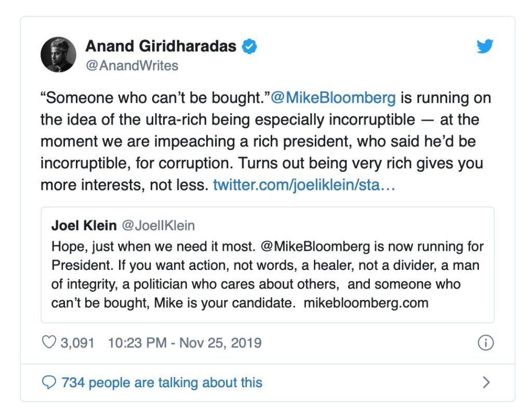Screen dimensions: 532x409
Task: Open the 10:23 PM - Nov 25, 2019 timestamp
Action: click(184, 343)
